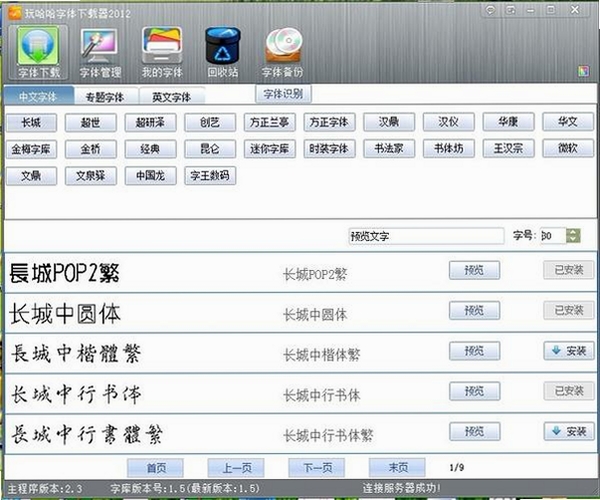
Task: Select the 王汉宗 font category
Action: (x=508, y=148)
